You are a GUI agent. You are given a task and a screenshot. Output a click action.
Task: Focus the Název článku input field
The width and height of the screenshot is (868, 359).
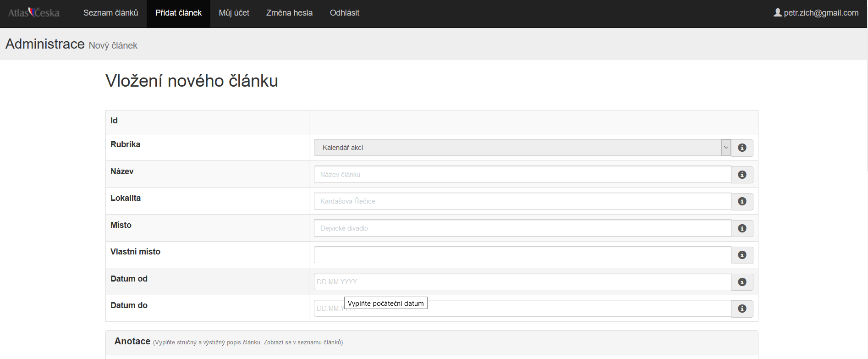point(522,175)
